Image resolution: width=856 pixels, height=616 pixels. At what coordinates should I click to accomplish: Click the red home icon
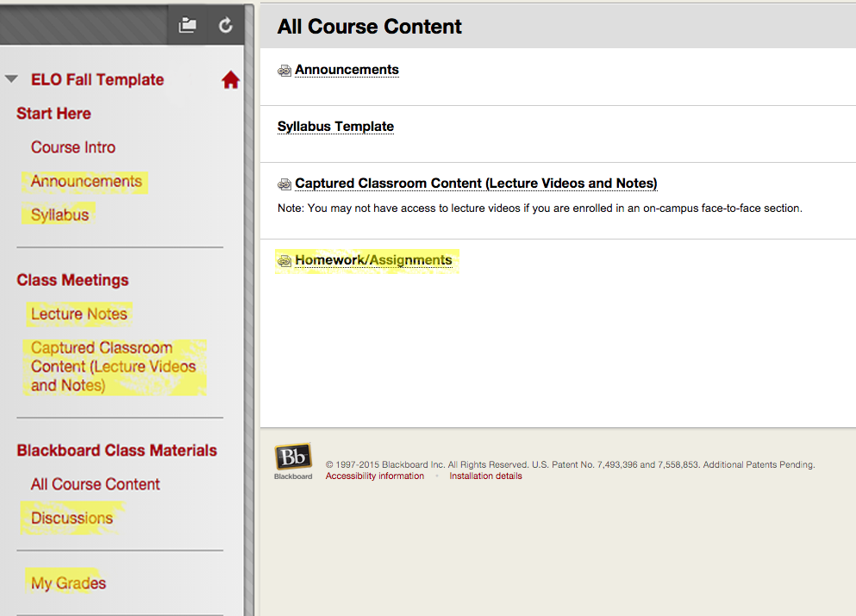(x=230, y=79)
